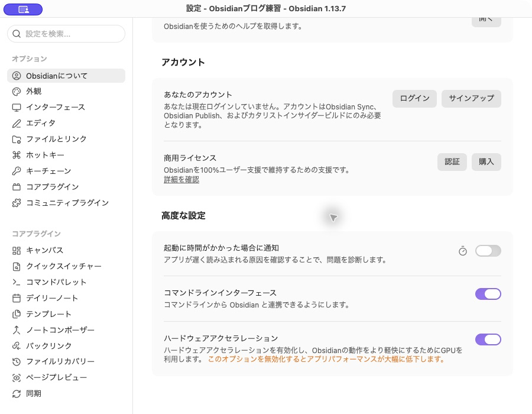532x414 pixels.
Task: Click the stopwatch icon beside startup notification
Action: (x=463, y=251)
